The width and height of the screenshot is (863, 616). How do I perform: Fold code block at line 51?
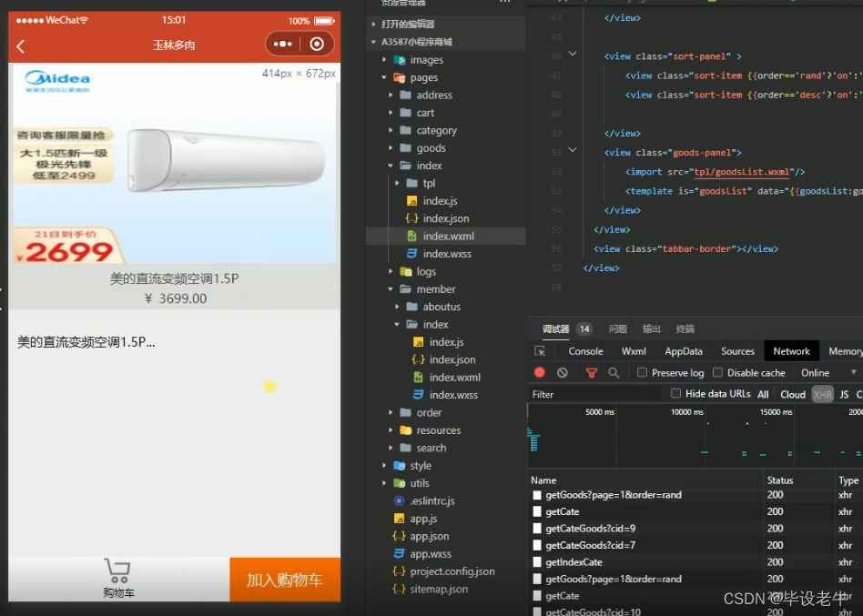(x=573, y=149)
